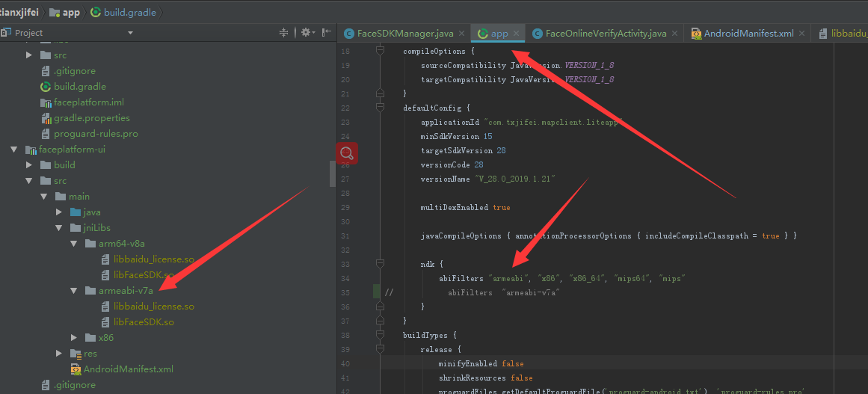Click the blue java folder icon in tree

(x=76, y=212)
